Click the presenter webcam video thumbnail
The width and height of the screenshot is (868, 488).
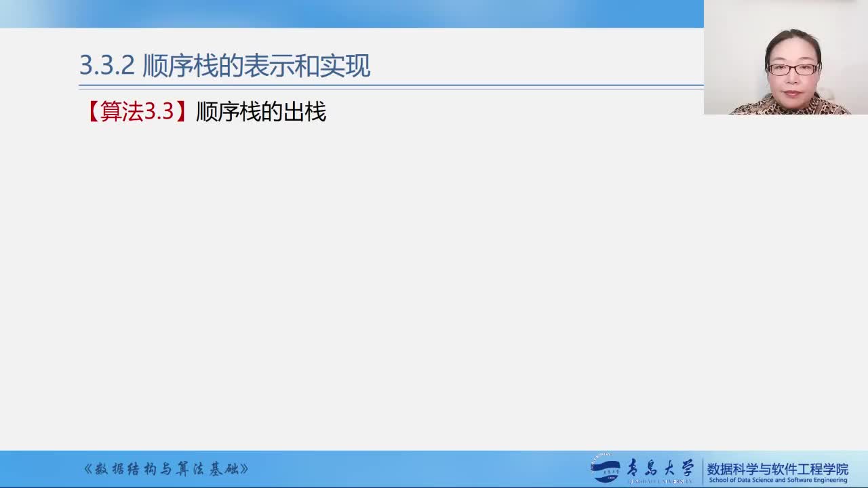point(786,57)
